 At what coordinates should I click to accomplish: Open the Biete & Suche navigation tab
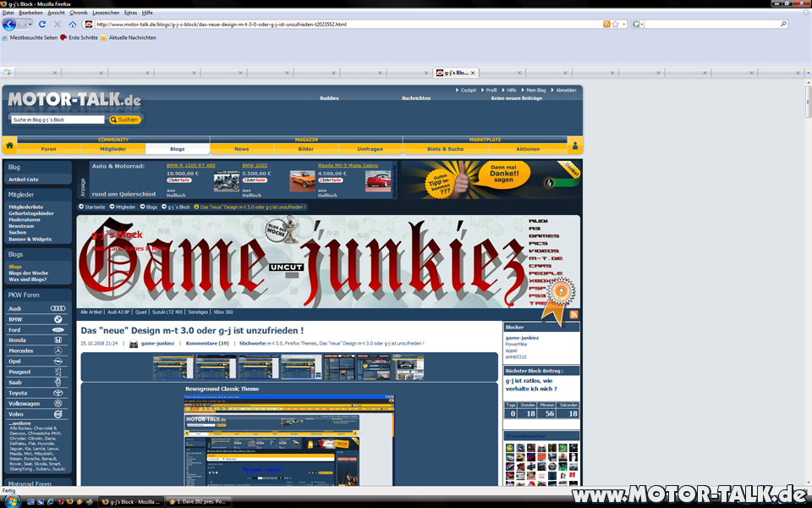tap(446, 149)
